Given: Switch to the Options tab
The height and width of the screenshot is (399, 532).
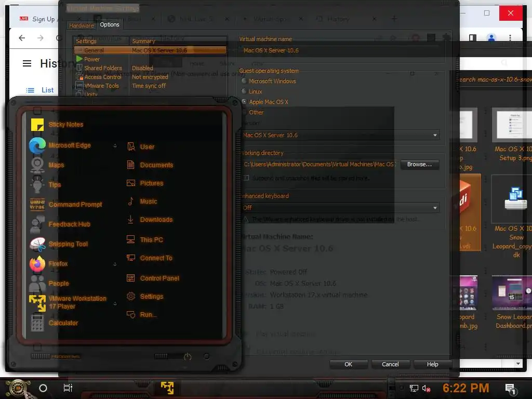Looking at the screenshot, I should click(x=110, y=24).
